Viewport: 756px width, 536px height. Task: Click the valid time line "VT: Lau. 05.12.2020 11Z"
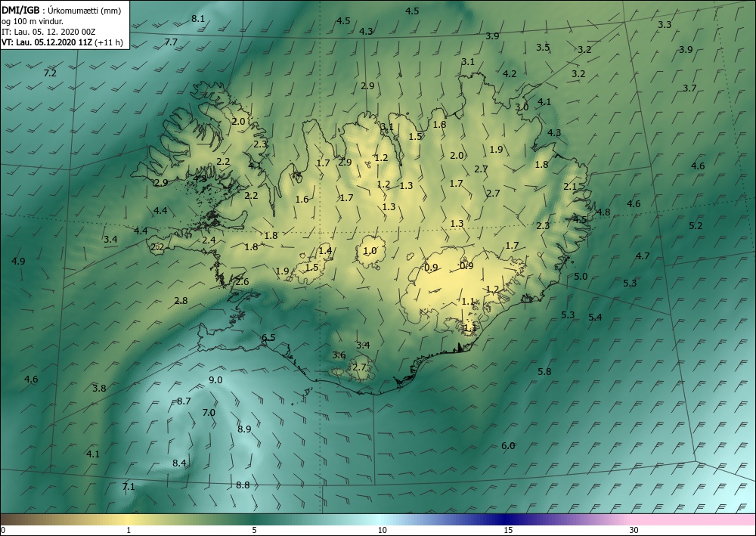coord(47,42)
